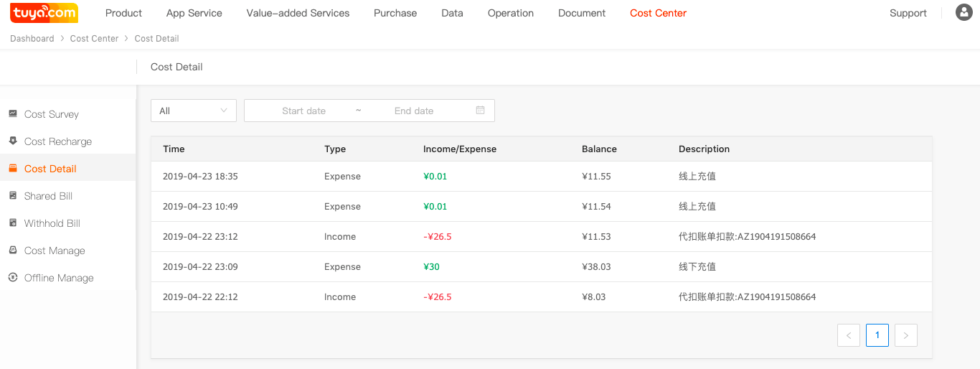Open the Cost Center menu
The width and height of the screenshot is (980, 369).
tap(658, 13)
